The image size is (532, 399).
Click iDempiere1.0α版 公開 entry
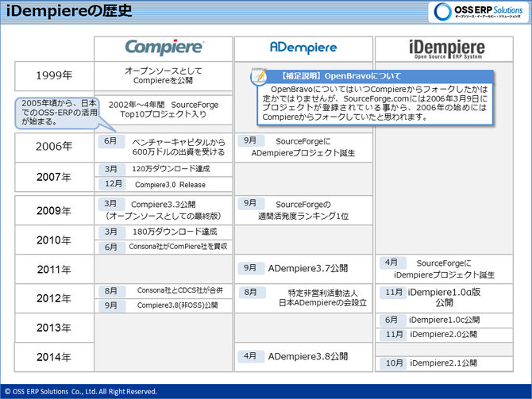coord(444,297)
